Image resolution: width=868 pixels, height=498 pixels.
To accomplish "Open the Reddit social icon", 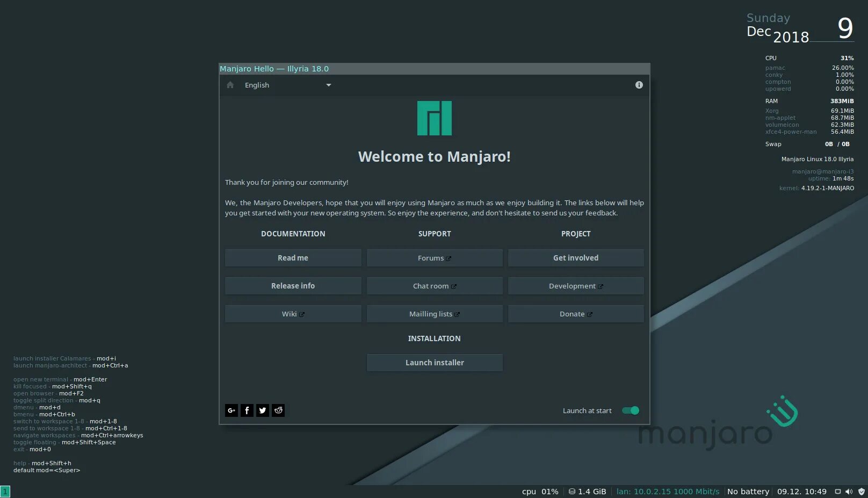I will pyautogui.click(x=278, y=410).
